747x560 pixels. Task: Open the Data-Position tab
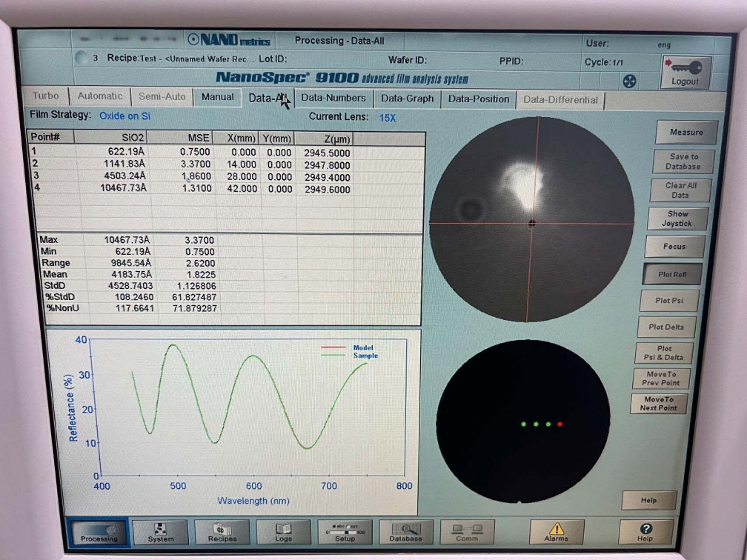tap(479, 99)
